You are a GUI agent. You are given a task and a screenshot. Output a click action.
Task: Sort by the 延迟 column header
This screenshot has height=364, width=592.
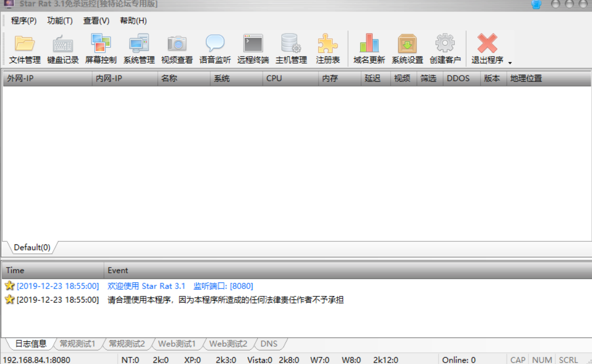pos(376,79)
